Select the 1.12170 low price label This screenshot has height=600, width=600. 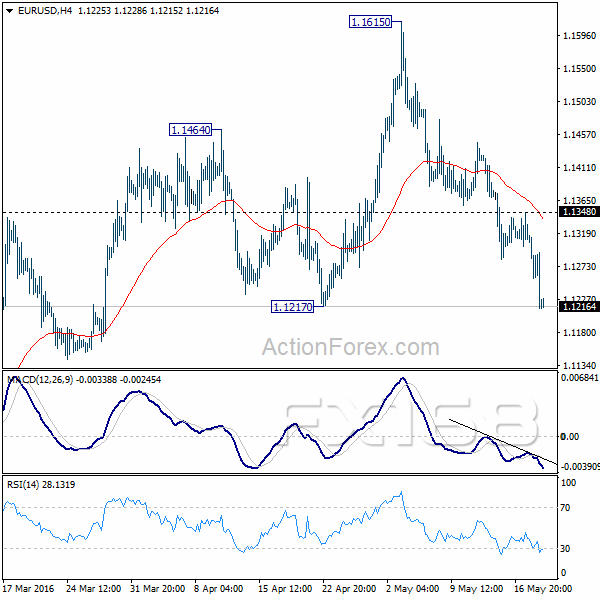(292, 307)
